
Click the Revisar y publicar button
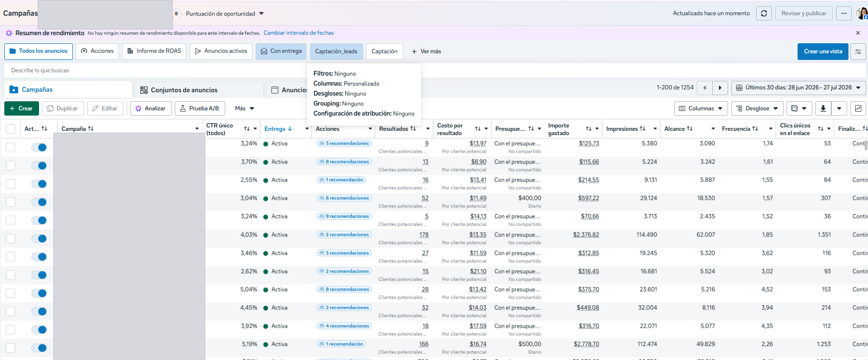coord(804,13)
